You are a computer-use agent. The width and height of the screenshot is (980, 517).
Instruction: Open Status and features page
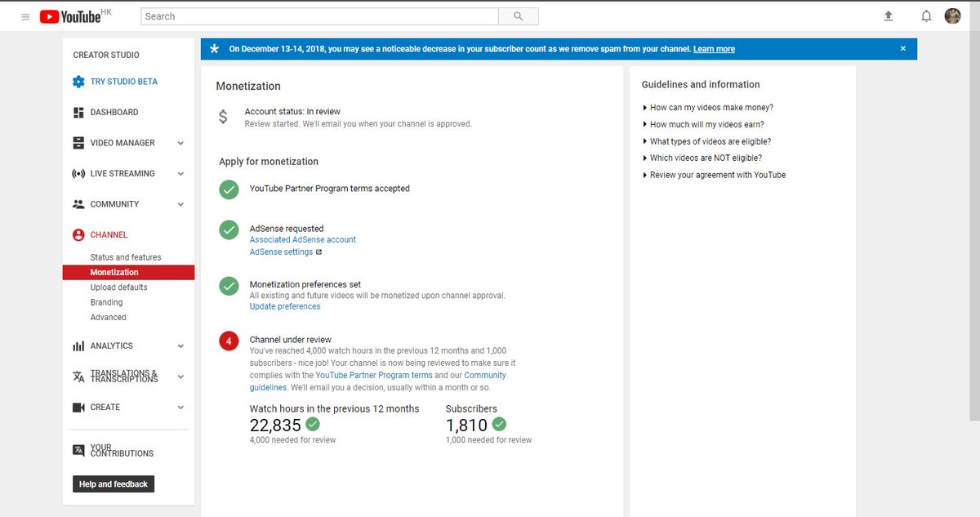point(126,257)
